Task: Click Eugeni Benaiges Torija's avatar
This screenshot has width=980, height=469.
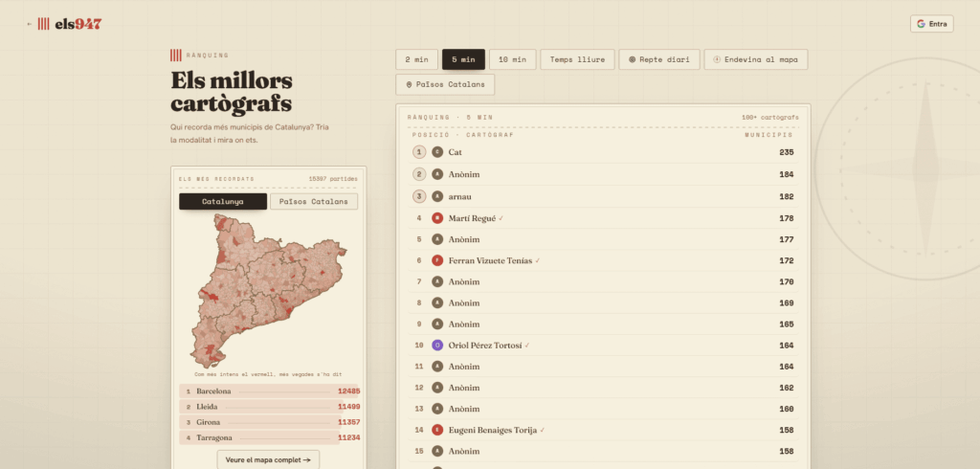Action: [437, 430]
